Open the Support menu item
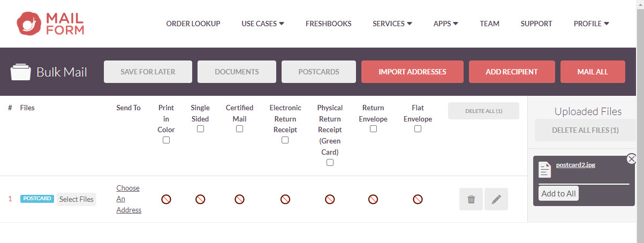 tap(536, 24)
